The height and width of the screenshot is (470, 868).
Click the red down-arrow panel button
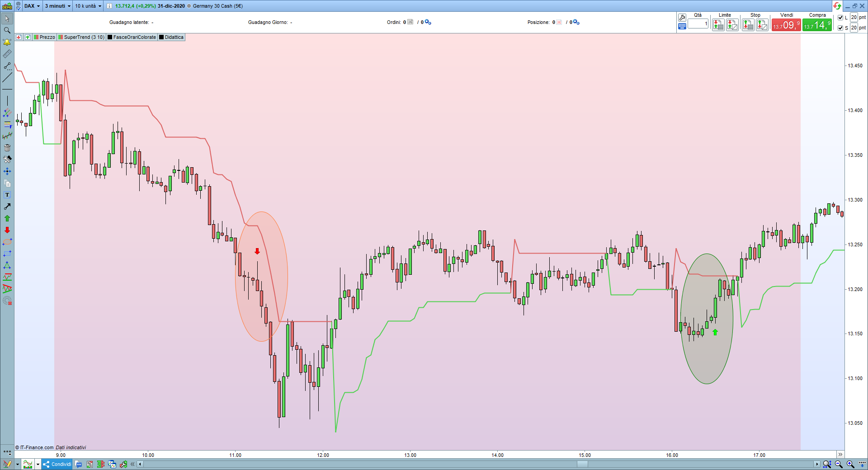pos(19,37)
